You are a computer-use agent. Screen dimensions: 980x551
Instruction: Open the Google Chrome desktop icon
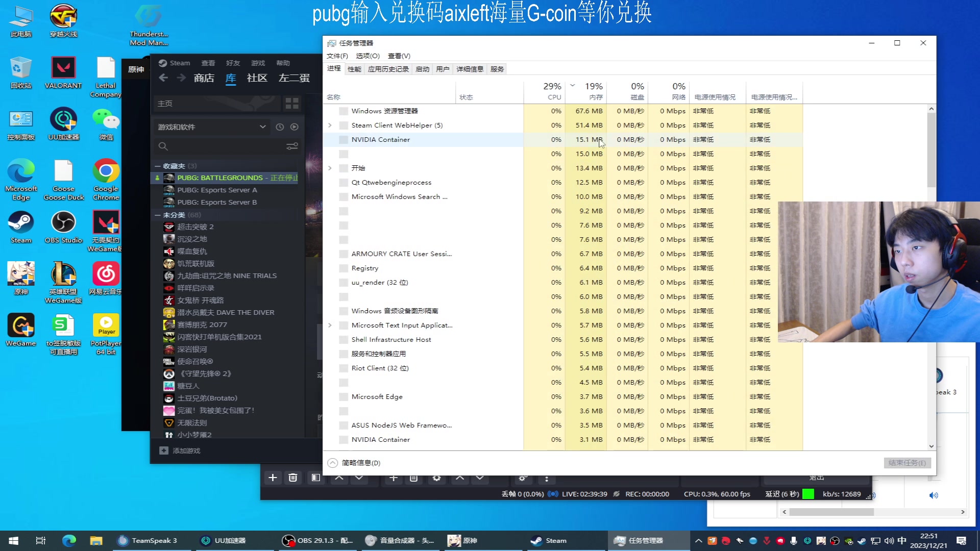106,180
